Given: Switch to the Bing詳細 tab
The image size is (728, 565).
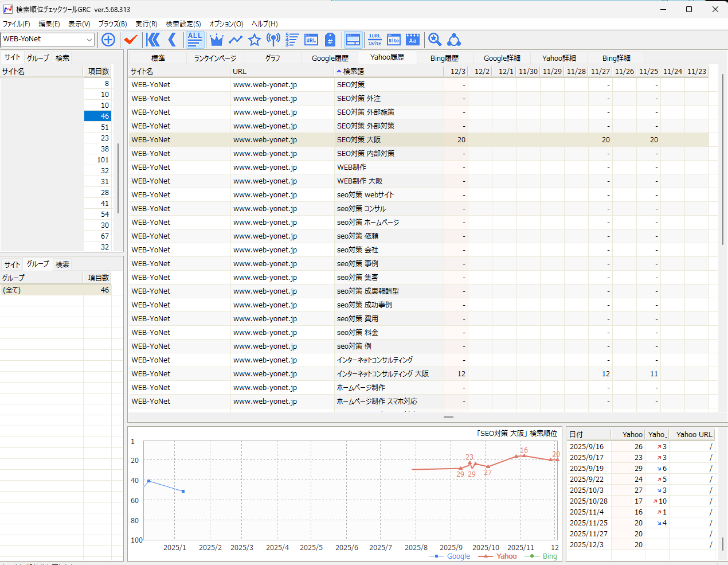Looking at the screenshot, I should [x=616, y=58].
